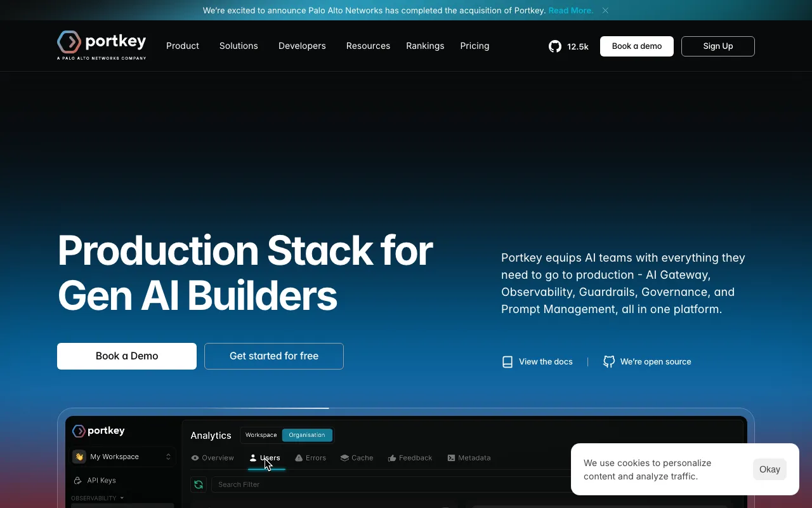This screenshot has height=508, width=812.
Task: Switch to the Metadata tab
Action: tap(469, 458)
